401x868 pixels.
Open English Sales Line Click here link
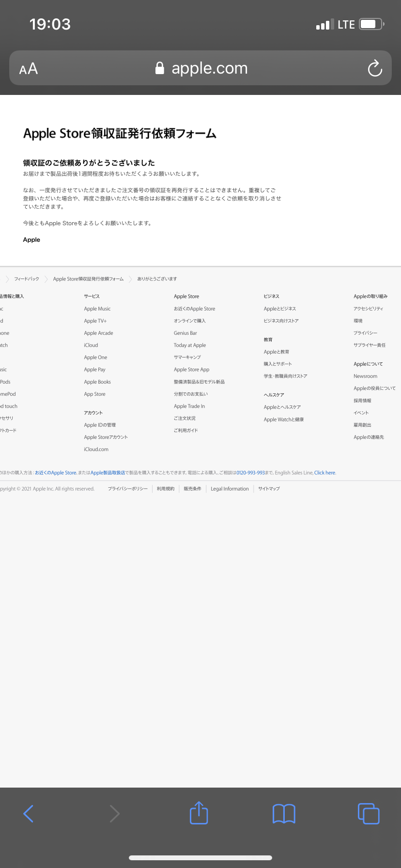click(x=324, y=473)
